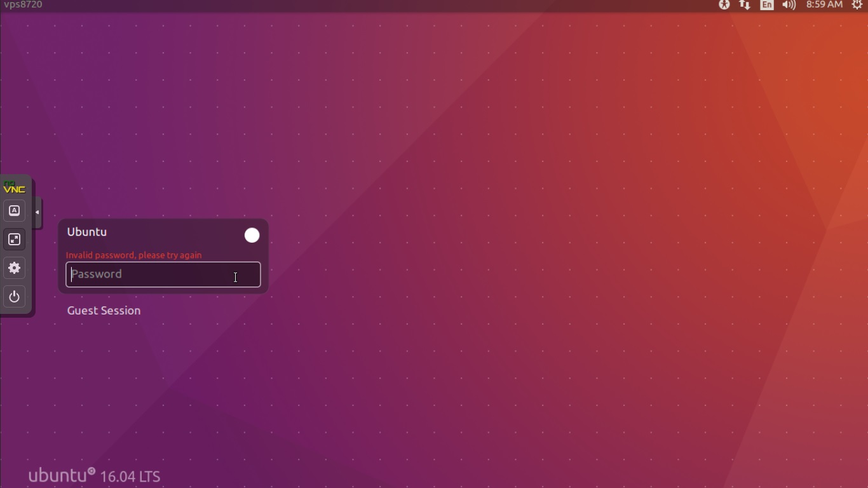
Task: Open the En keyboard layout menu
Action: pos(767,5)
